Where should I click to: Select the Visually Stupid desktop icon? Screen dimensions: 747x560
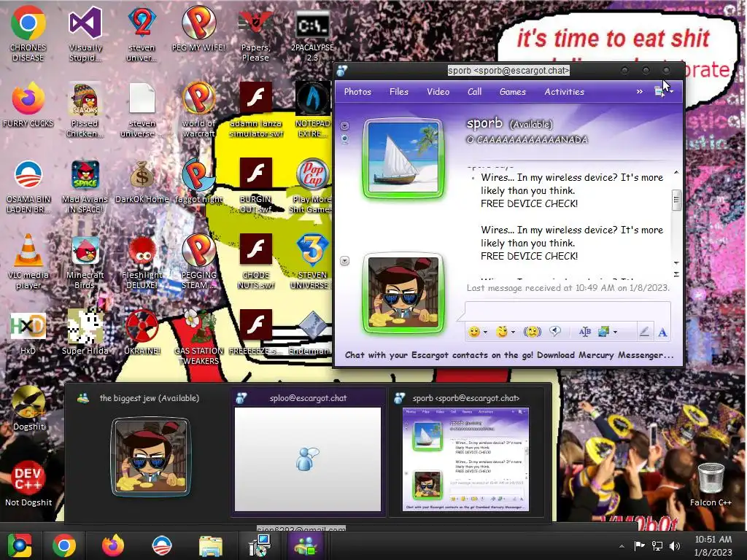point(85,34)
